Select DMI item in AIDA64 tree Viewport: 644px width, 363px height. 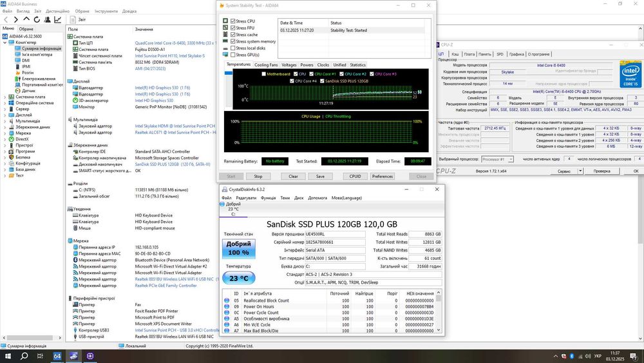[x=26, y=61]
